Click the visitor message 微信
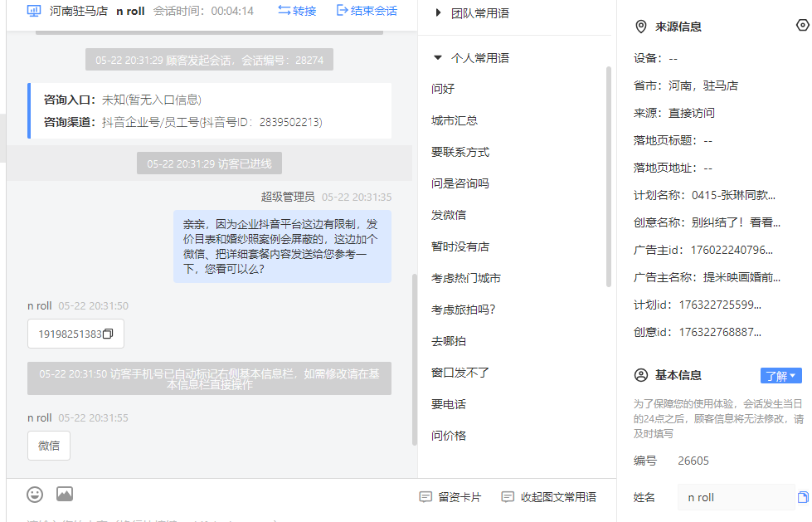The image size is (812, 522). (49, 446)
